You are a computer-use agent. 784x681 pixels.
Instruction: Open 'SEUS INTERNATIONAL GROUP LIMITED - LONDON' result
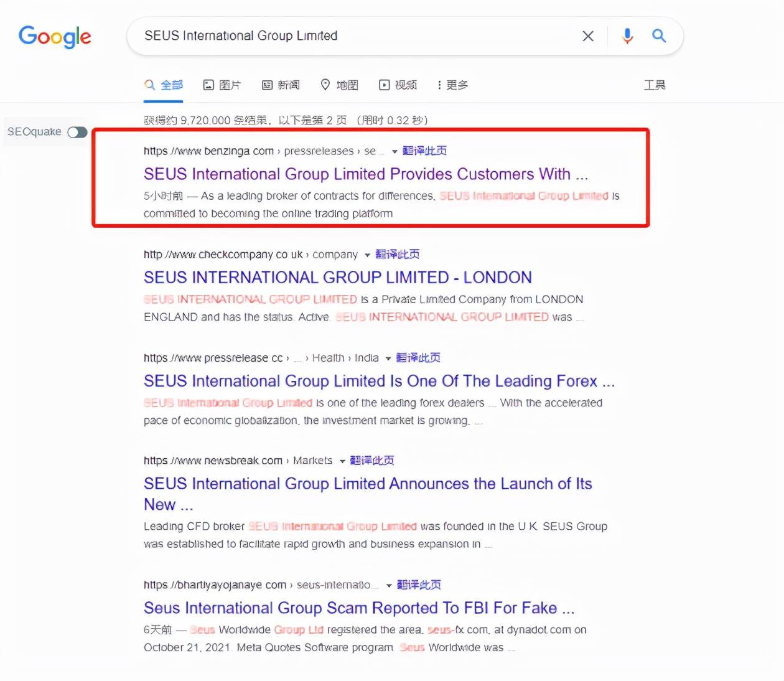point(338,278)
